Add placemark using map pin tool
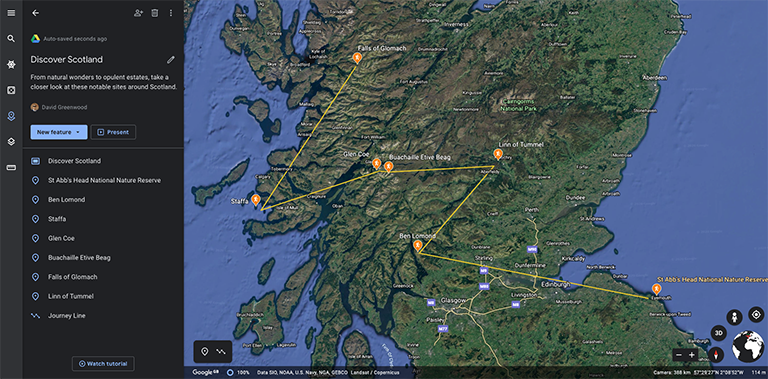 [x=205, y=352]
